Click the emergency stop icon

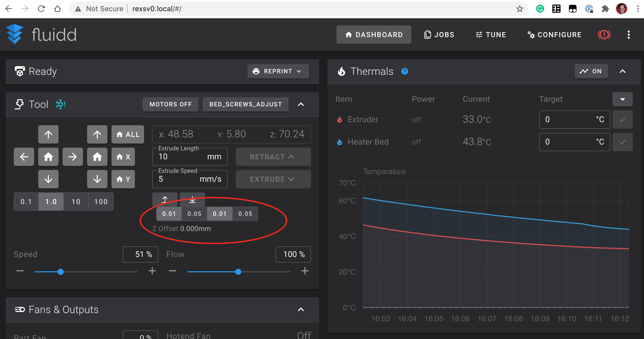point(604,35)
